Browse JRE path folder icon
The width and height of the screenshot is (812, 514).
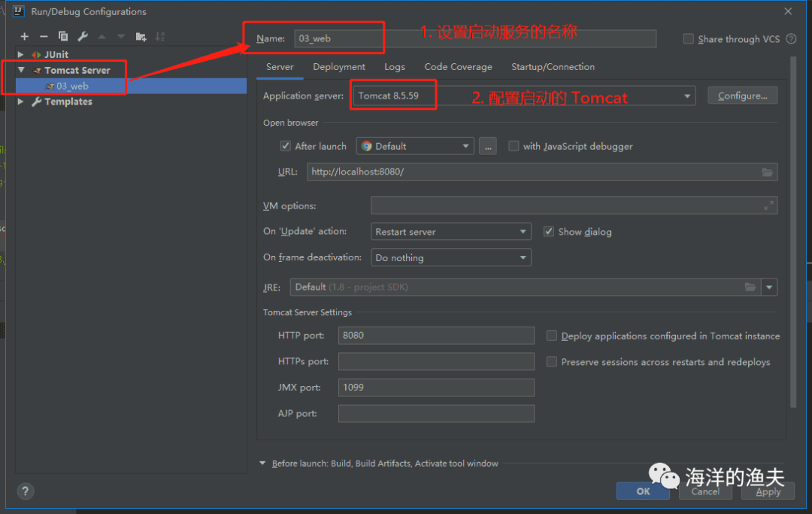tap(750, 287)
